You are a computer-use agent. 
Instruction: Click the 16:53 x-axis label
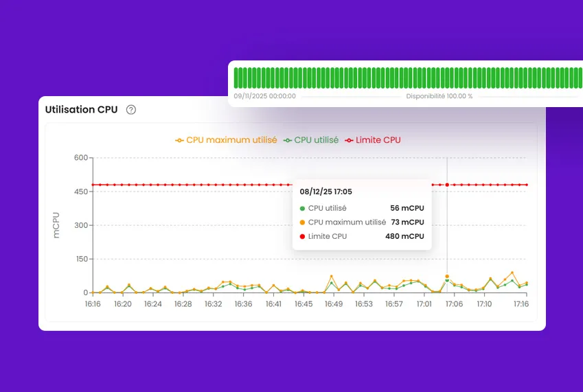(x=364, y=304)
